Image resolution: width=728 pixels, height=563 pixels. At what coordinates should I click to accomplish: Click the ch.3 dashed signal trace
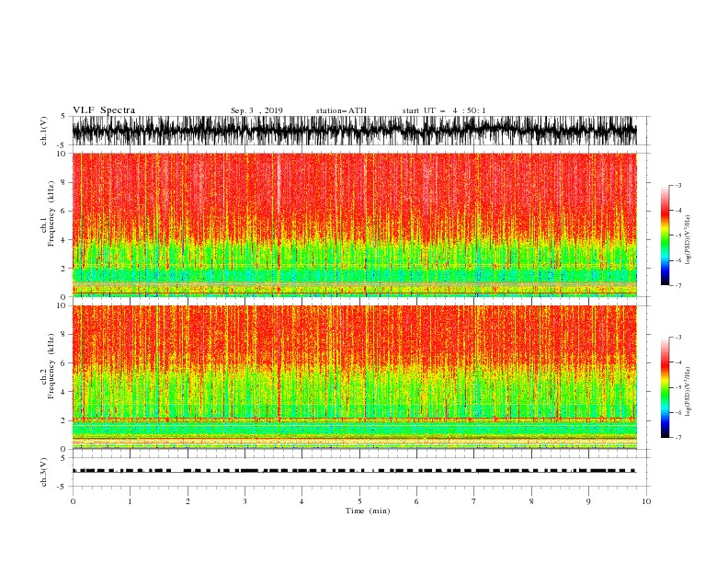(354, 471)
